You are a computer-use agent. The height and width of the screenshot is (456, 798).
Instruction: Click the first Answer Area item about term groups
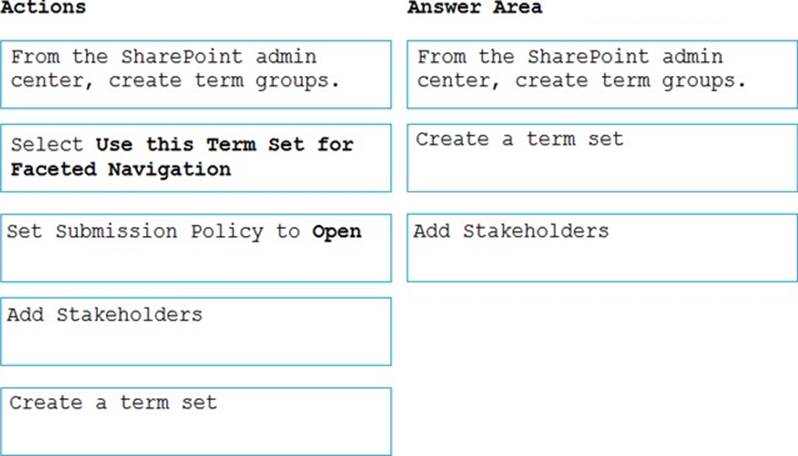click(x=602, y=74)
